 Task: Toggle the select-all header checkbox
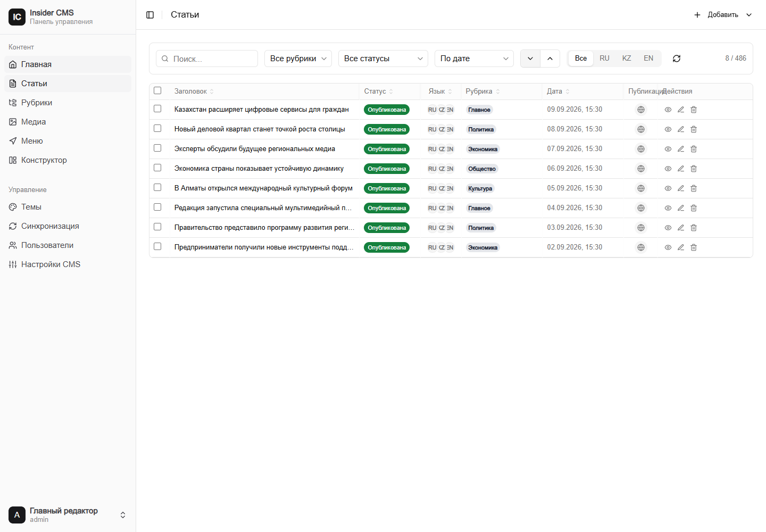coord(157,90)
